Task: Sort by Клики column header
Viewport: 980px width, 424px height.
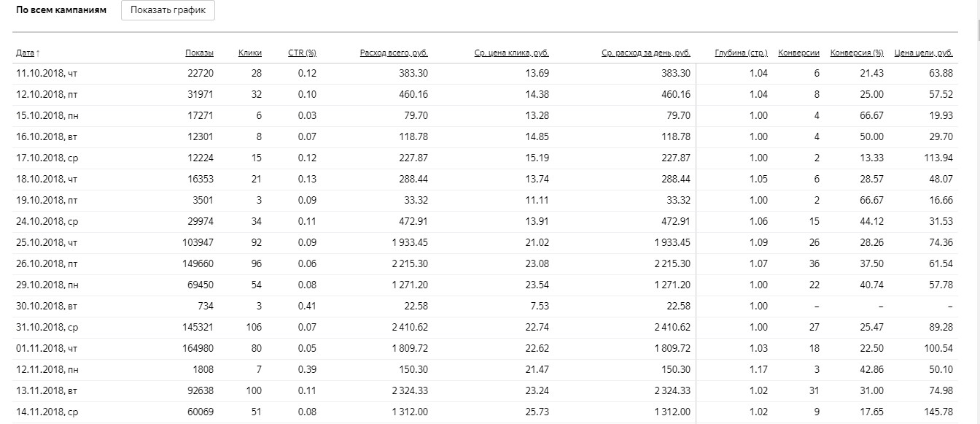Action: [x=250, y=53]
